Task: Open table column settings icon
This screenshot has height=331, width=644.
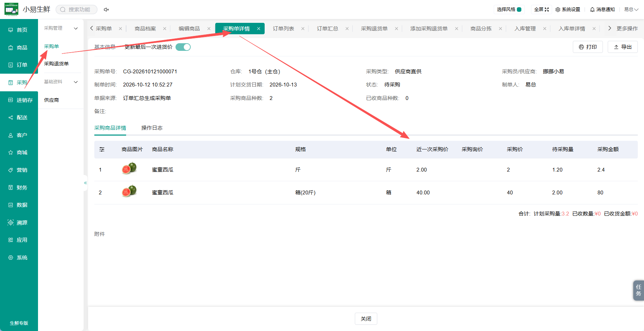Action: click(102, 149)
